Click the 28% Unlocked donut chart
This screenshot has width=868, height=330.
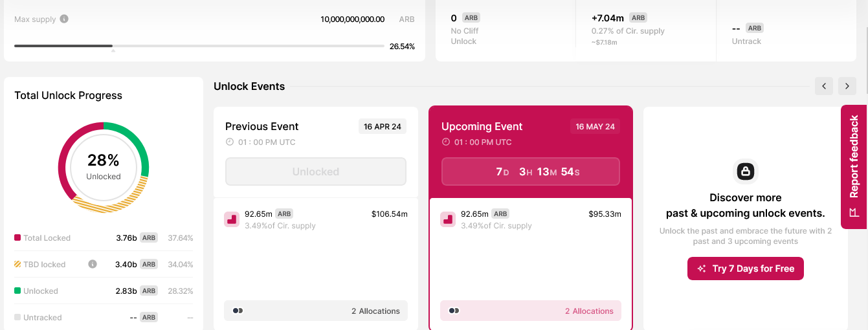pyautogui.click(x=104, y=167)
